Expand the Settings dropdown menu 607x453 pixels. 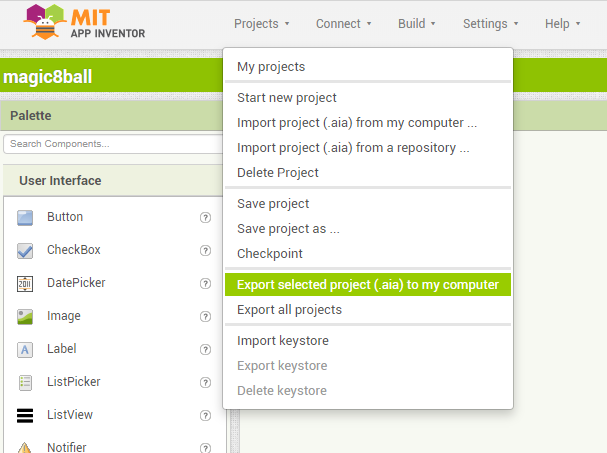(490, 24)
